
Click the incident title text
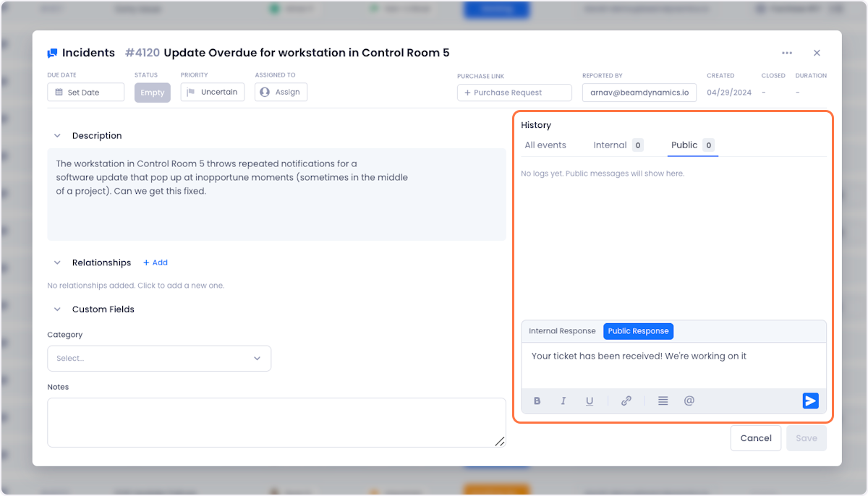[307, 53]
